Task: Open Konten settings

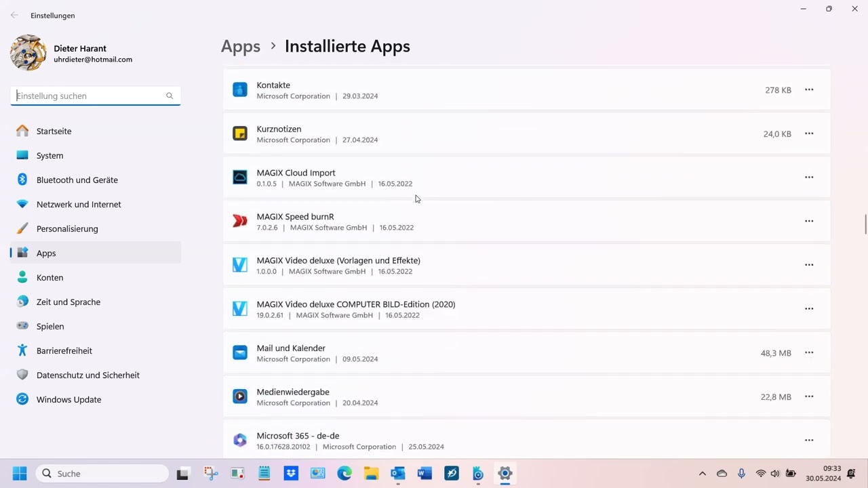Action: pos(96,277)
